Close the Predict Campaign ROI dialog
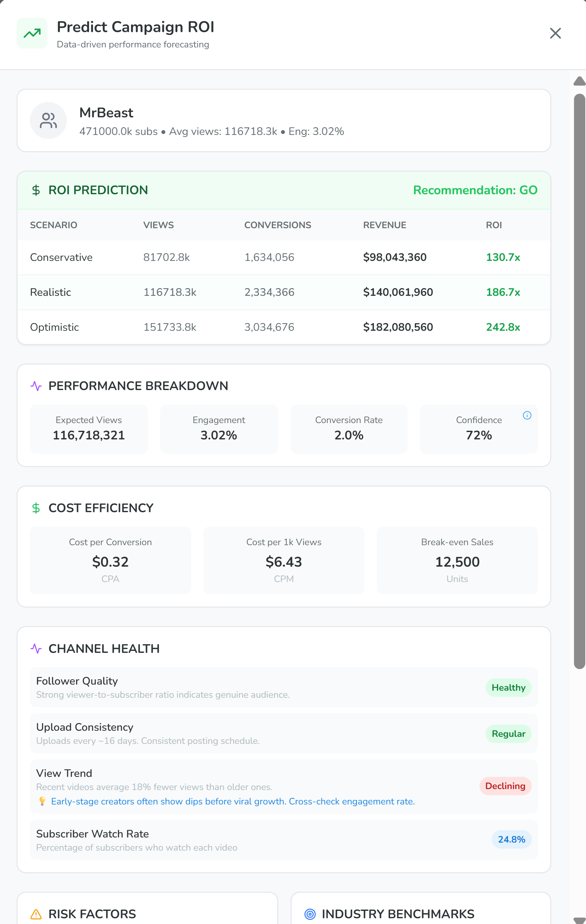 (x=555, y=33)
